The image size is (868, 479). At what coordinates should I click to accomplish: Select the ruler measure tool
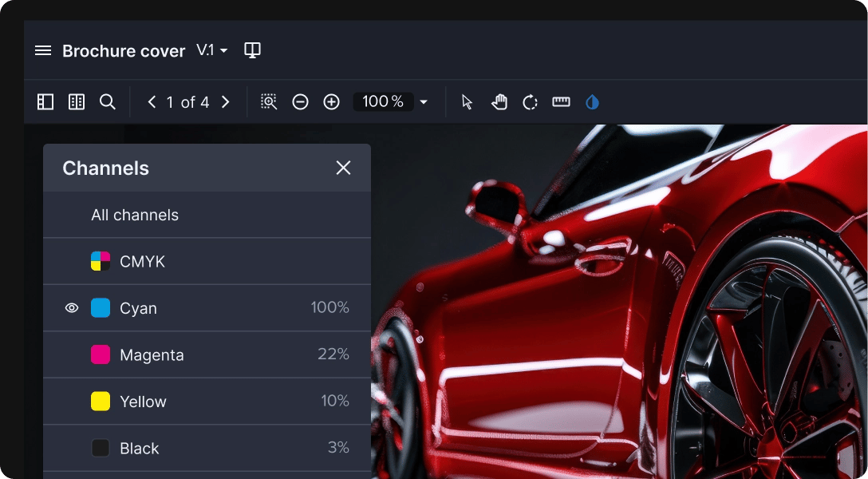561,102
